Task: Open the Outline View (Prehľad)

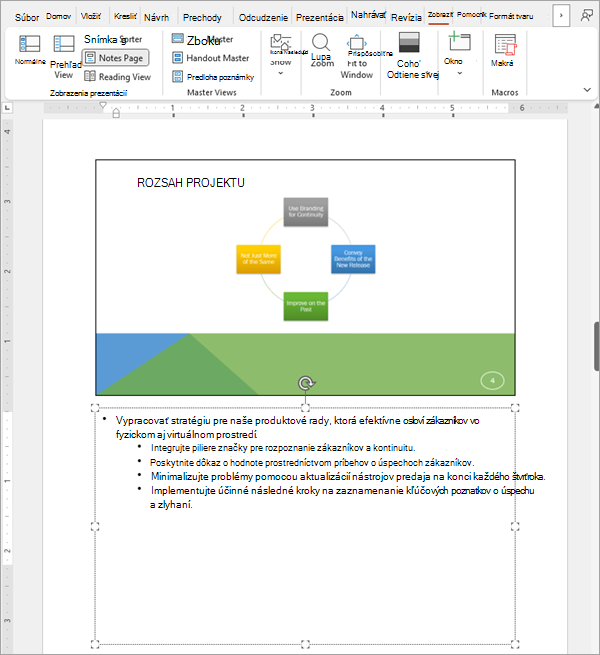Action: pyautogui.click(x=64, y=57)
